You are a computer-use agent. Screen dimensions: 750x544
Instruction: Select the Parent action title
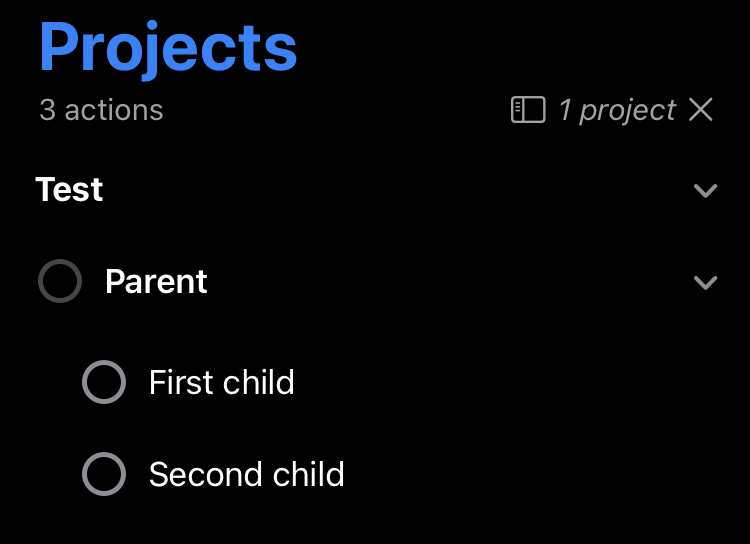[x=156, y=281]
